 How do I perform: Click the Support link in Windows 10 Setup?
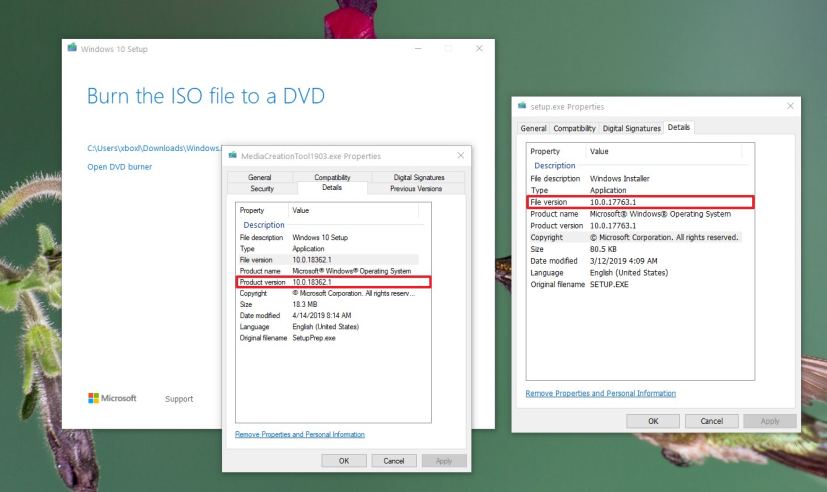pos(179,399)
